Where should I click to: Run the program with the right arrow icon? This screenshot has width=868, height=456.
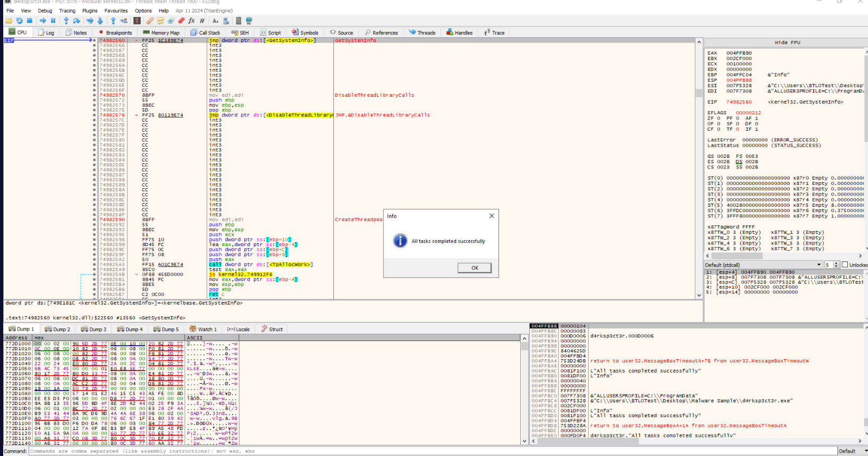tap(43, 21)
